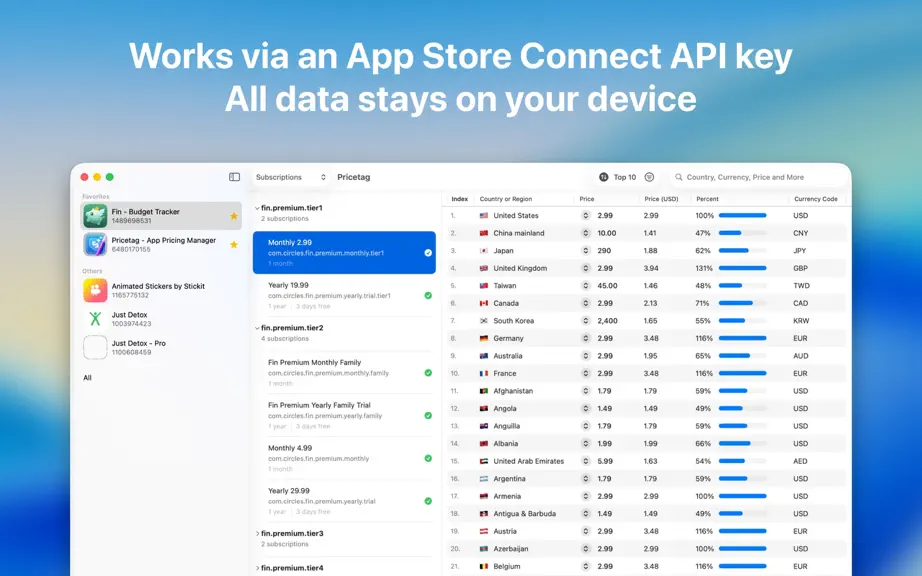Screen dimensions: 922x576
Task: Click the Australia flag icon
Action: [x=484, y=356]
